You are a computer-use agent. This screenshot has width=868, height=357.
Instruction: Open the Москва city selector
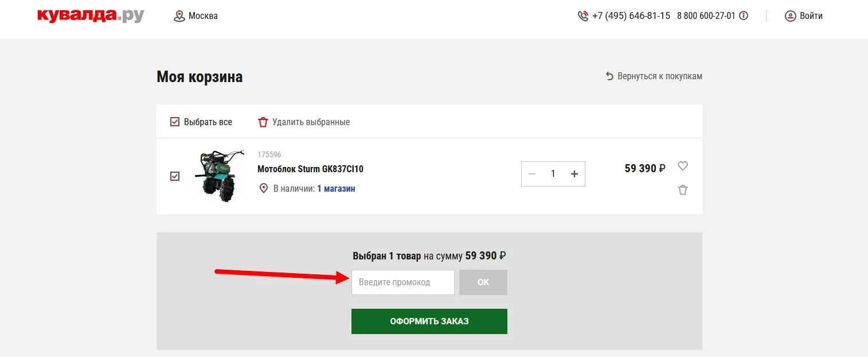pos(203,16)
